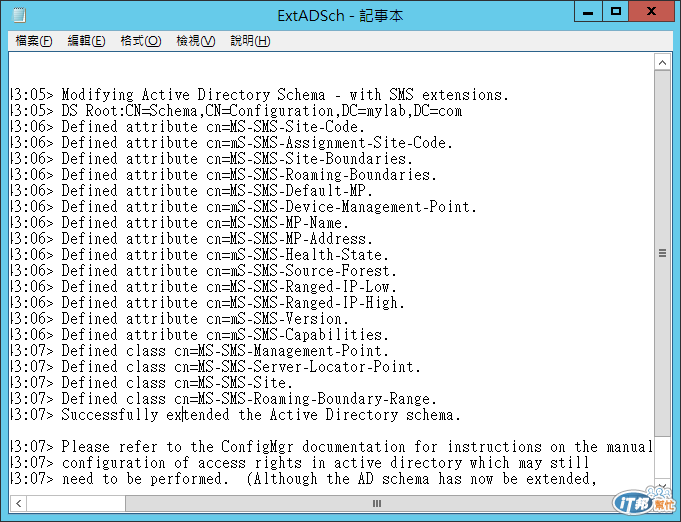The image size is (681, 522).
Task: Click text 'cn=mS-SMS-Version.'
Action: point(278,319)
